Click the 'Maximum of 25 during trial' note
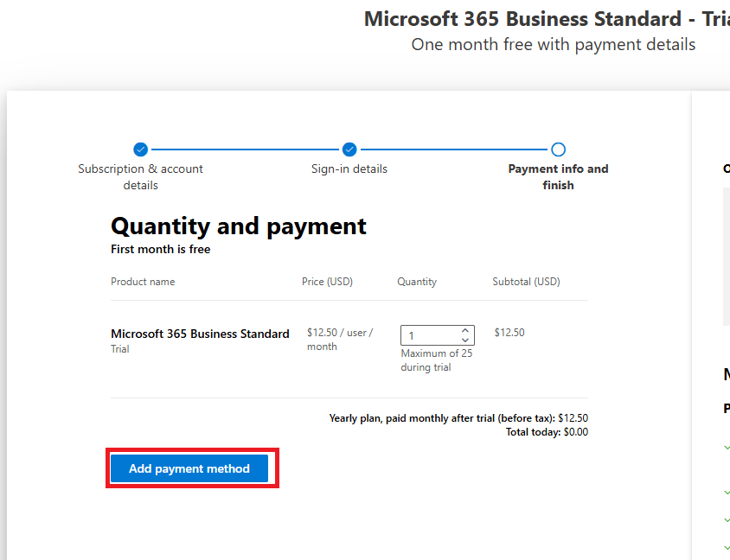Screen dimensions: 730x560 (437, 360)
